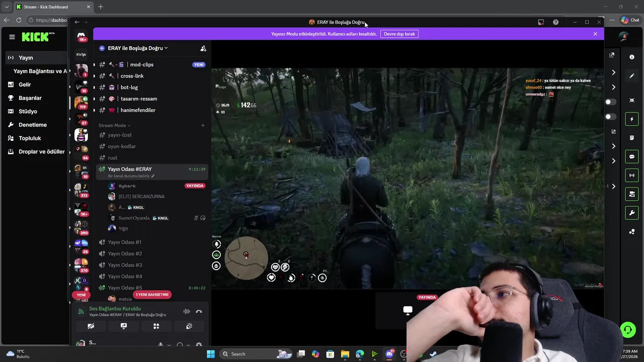This screenshot has width=644, height=362.
Task: Click the Stream - Kick Dashboard browser tab
Action: point(53,7)
